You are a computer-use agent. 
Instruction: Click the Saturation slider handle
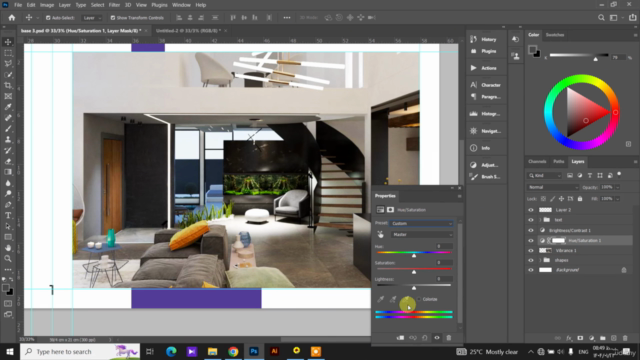coord(414,271)
